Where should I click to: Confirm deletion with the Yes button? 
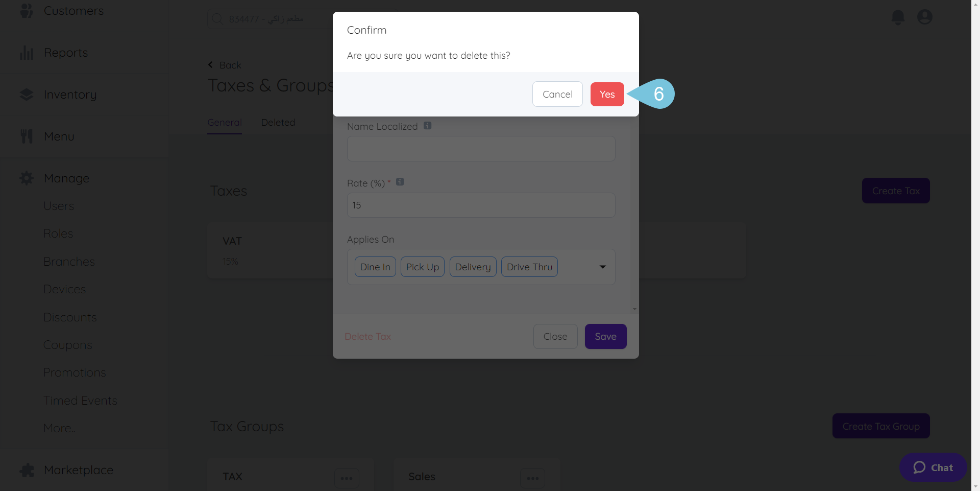[x=607, y=94]
